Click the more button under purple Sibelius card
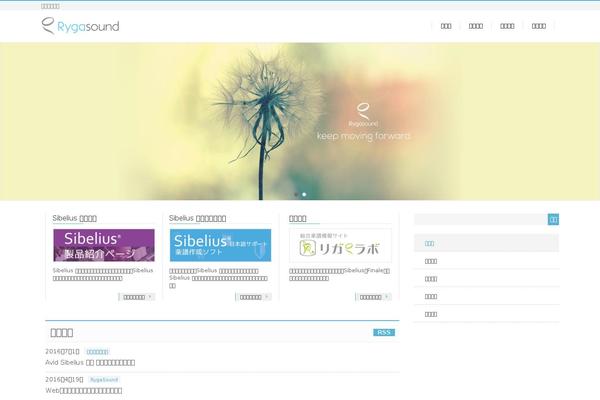 [x=137, y=297]
